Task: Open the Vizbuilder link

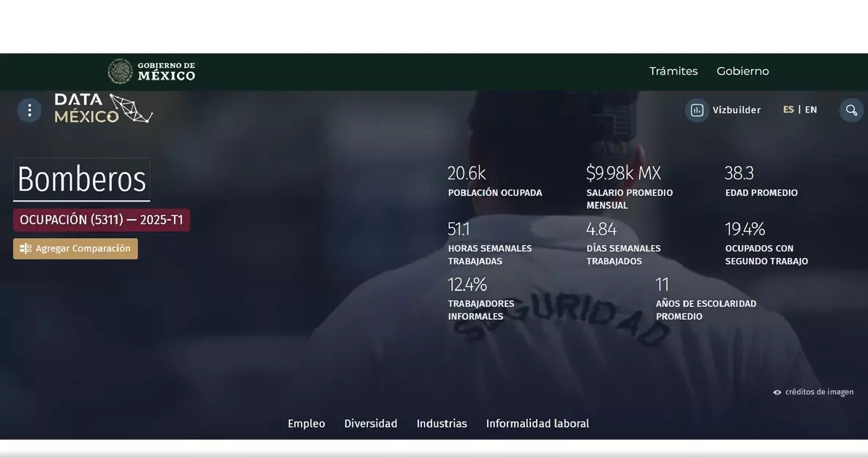Action: click(x=736, y=110)
